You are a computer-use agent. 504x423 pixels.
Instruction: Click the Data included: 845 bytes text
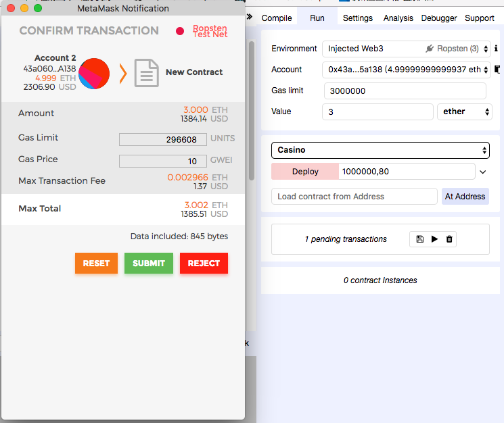(179, 237)
